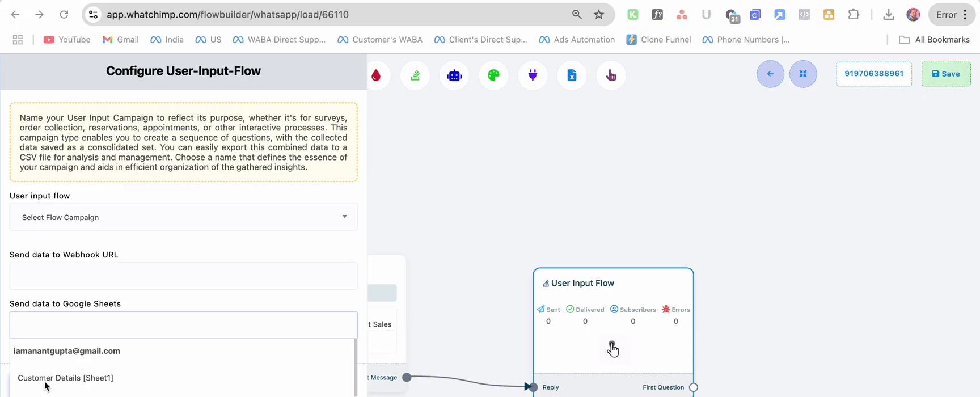This screenshot has height=397, width=980.
Task: Click the Send data to Webhook URL field
Action: point(183,276)
